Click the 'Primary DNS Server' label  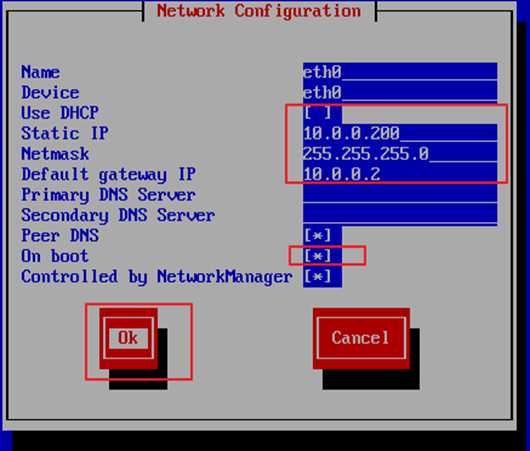(x=108, y=195)
